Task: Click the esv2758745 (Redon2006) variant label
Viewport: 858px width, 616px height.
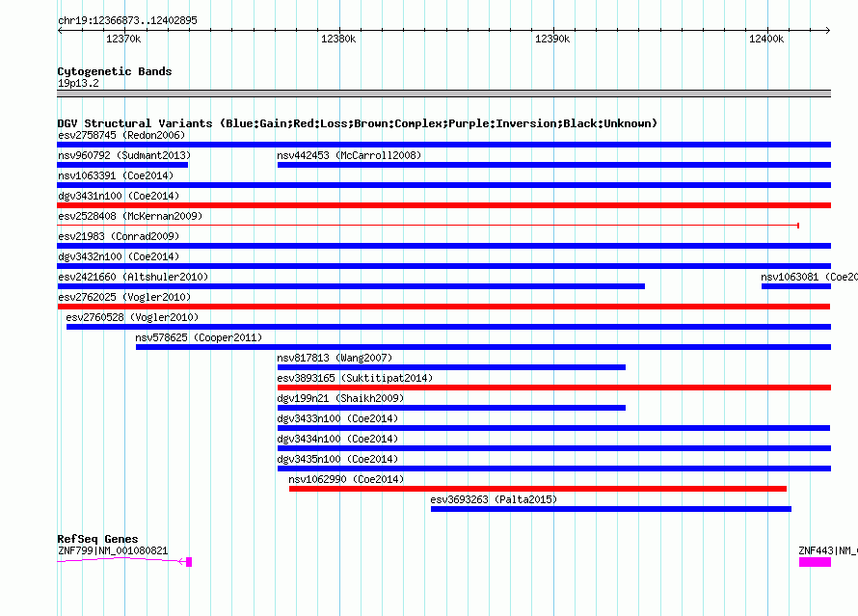Action: (121, 135)
